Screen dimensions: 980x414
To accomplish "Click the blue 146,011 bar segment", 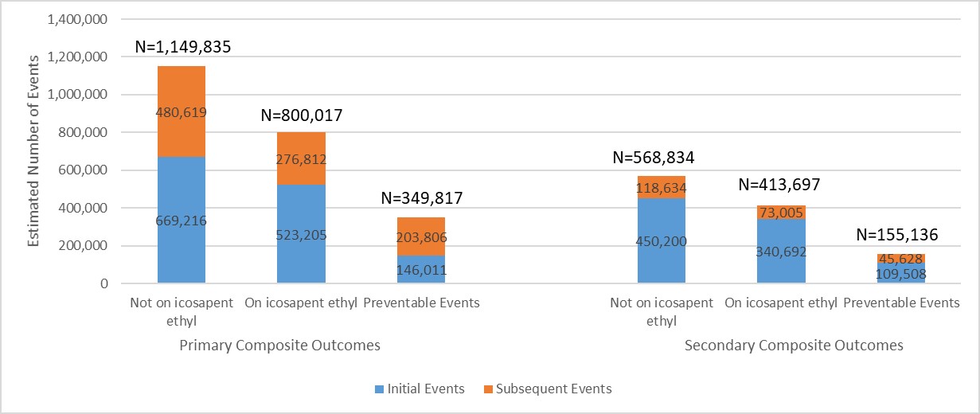I will click(421, 270).
